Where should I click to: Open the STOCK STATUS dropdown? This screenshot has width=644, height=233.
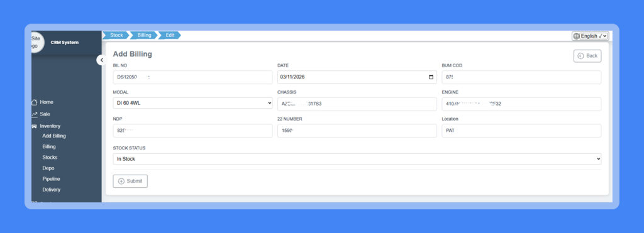click(357, 159)
